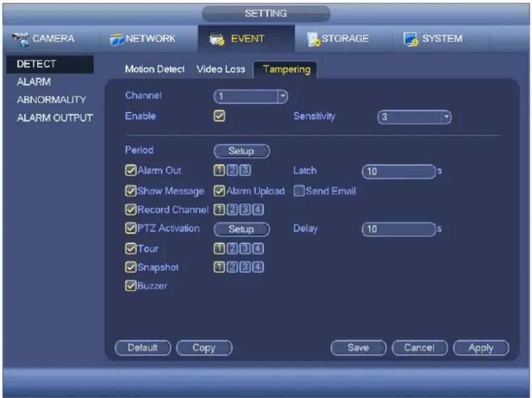Toggle Alarm Out channel 2 box
This screenshot has height=398, width=532.
[232, 170]
